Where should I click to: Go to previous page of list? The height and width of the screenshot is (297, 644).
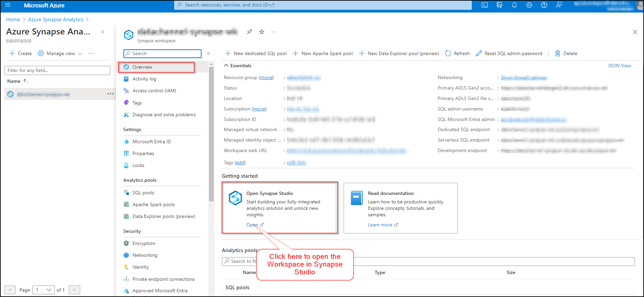10,290
